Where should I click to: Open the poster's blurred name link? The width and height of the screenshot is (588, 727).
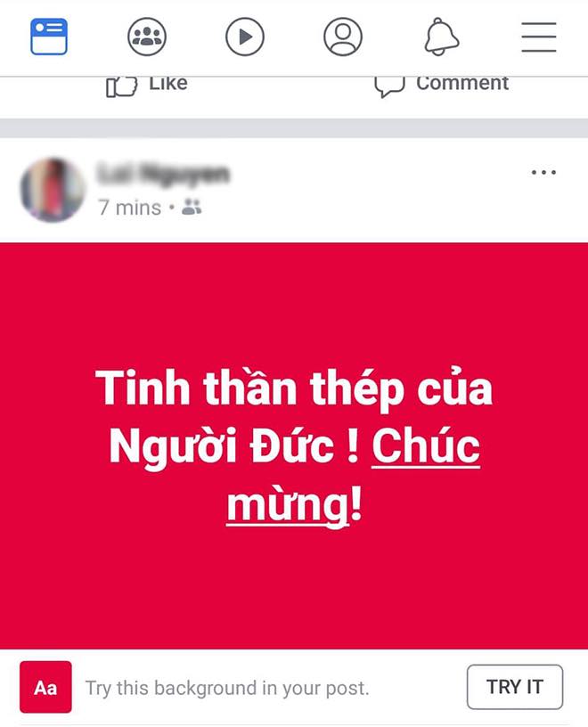coord(163,175)
